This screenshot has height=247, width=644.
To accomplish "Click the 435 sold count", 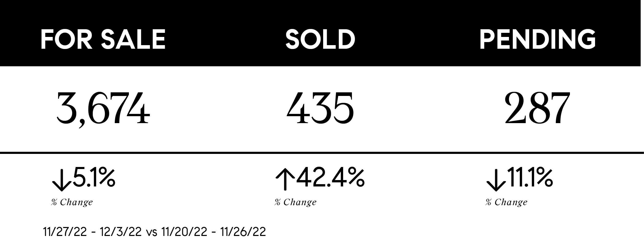I will 320,108.
